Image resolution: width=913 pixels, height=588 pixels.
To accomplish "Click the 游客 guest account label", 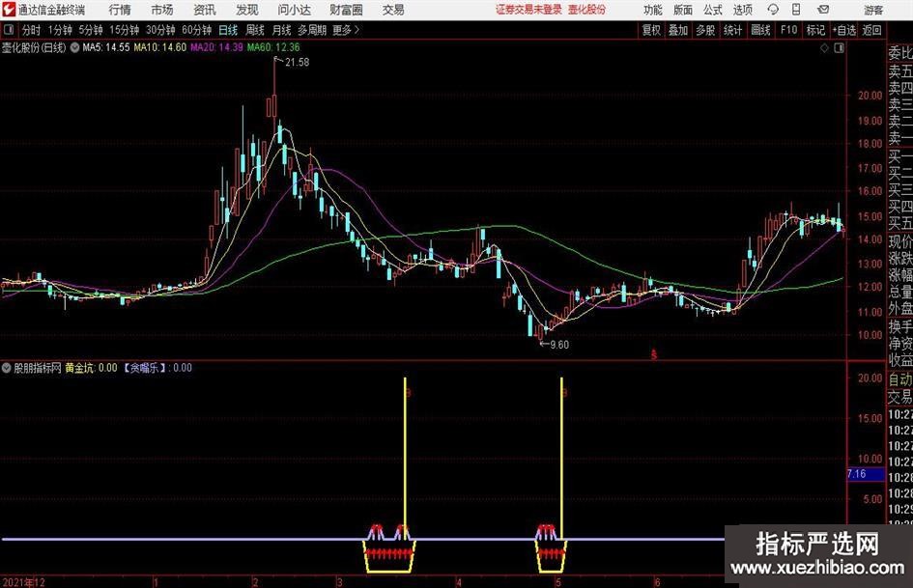I will [873, 10].
